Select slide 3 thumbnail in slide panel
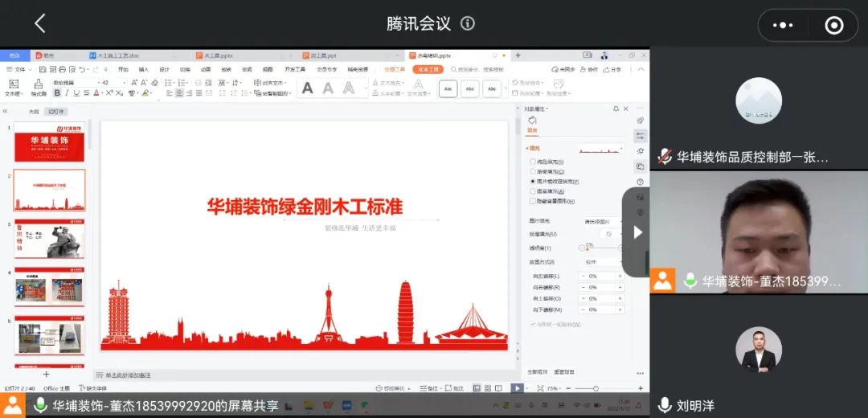Image resolution: width=868 pixels, height=418 pixels. [x=49, y=239]
